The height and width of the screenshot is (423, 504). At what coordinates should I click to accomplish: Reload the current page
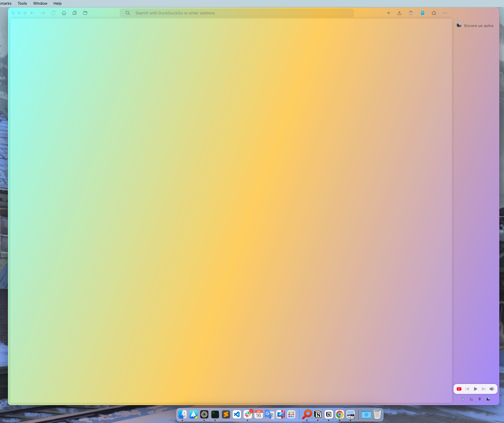(53, 13)
